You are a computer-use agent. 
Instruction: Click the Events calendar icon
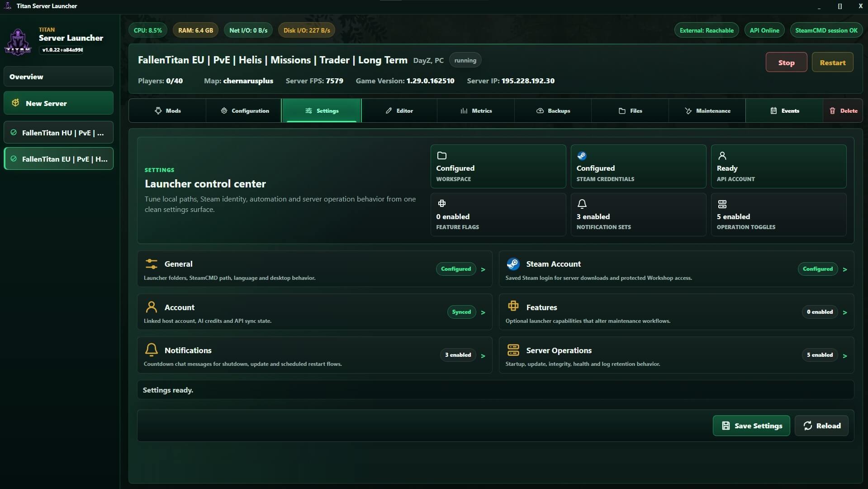773,110
